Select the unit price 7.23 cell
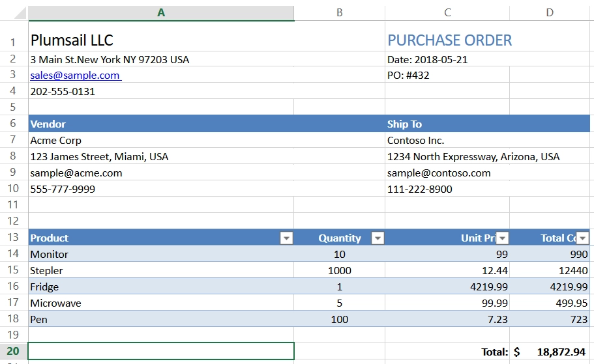Image resolution: width=594 pixels, height=364 pixels. pyautogui.click(x=447, y=318)
